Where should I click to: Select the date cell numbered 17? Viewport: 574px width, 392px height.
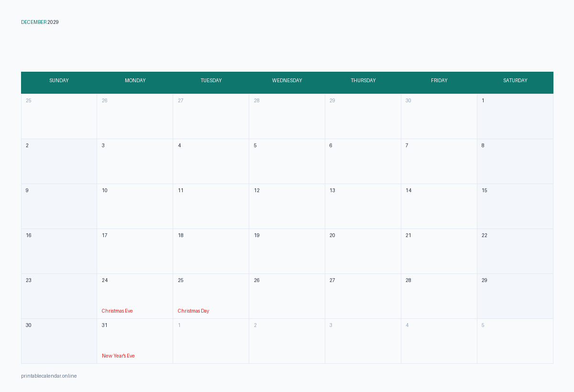135,251
